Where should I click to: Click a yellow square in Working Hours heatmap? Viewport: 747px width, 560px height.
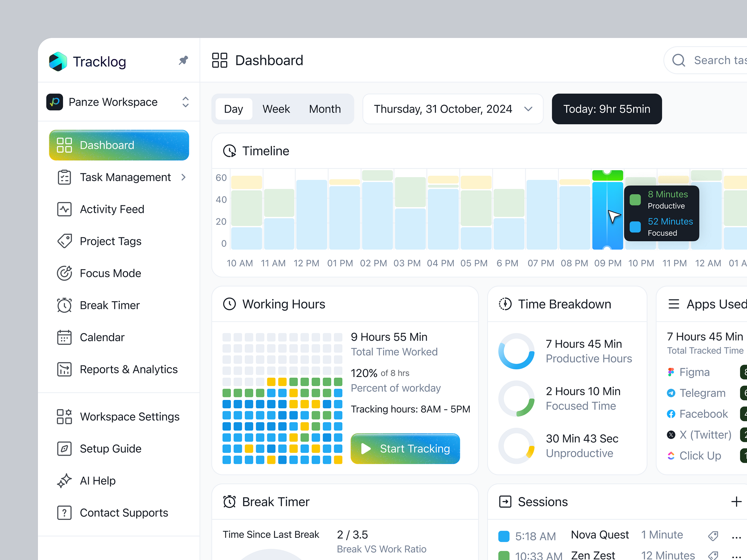[x=271, y=382]
